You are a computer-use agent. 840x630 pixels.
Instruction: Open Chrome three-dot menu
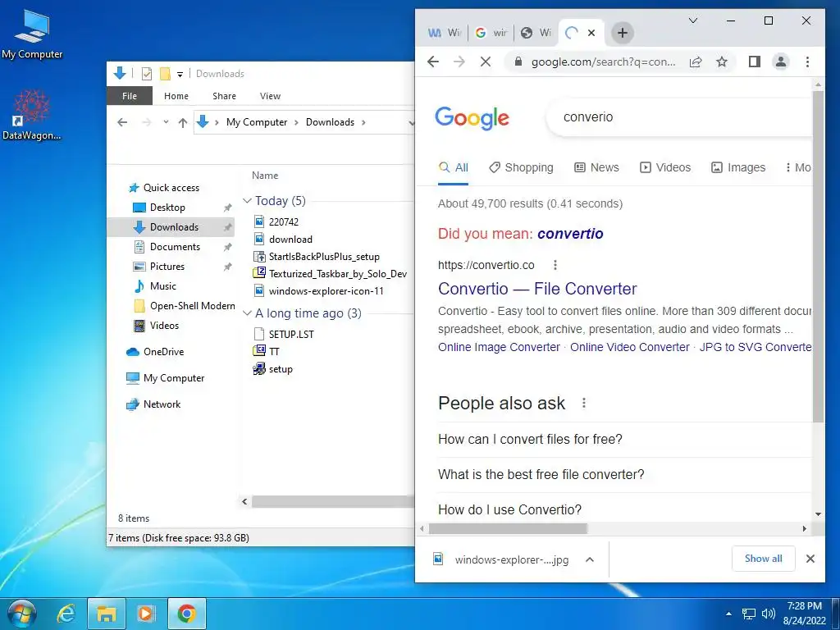coord(807,62)
